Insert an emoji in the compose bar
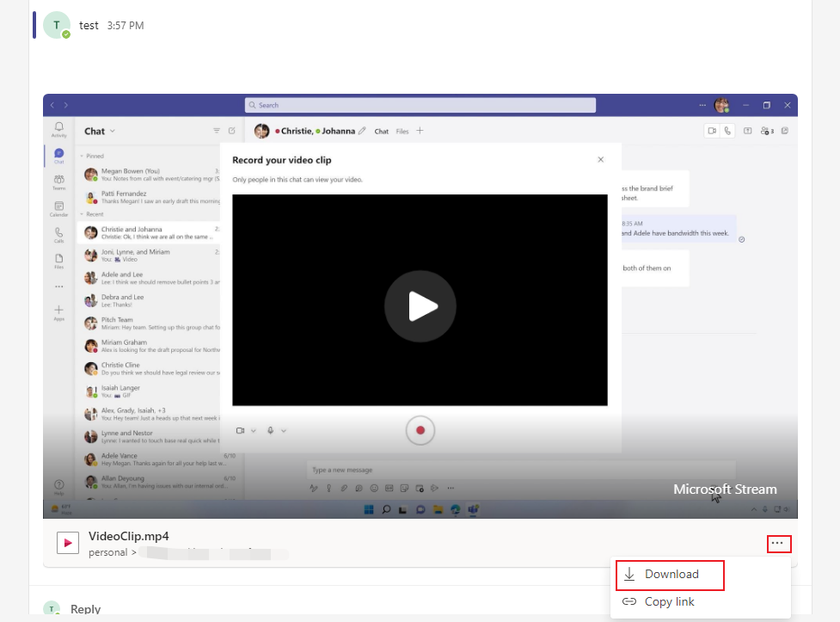This screenshot has height=622, width=840. tap(372, 487)
